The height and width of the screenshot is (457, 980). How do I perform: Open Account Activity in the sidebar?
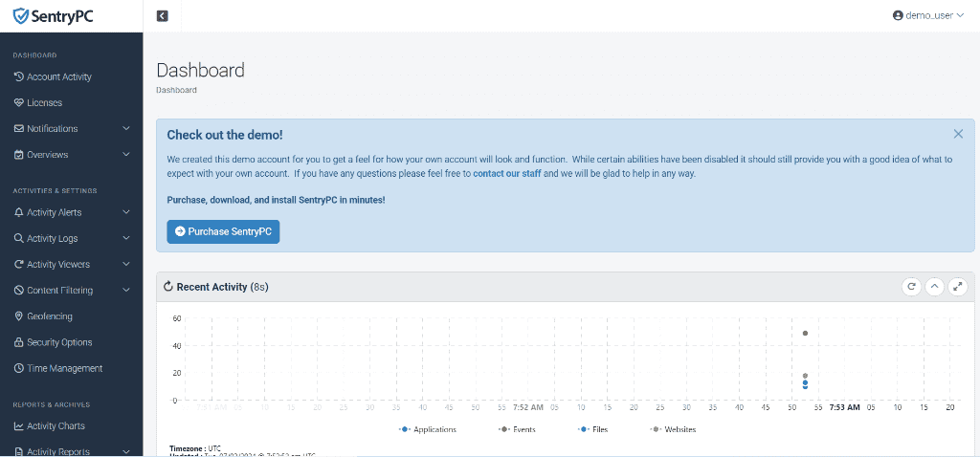tap(58, 76)
